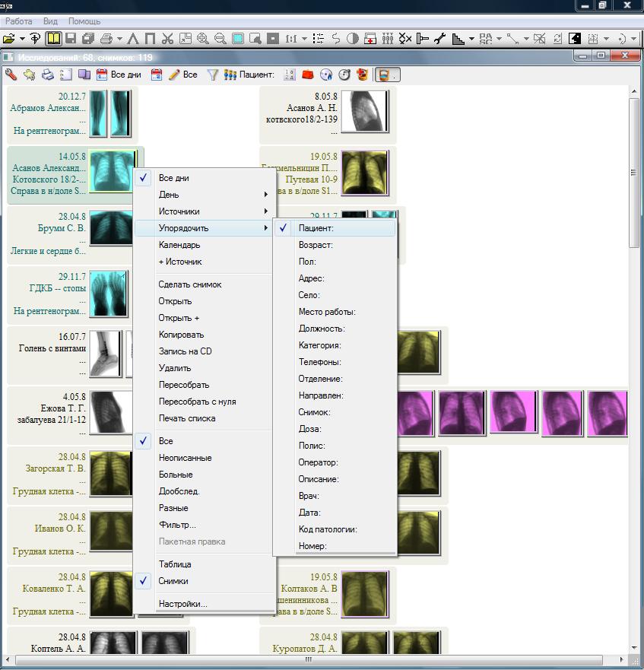Click the open folder icon in the toolbar
The image size is (644, 670).
[x=9, y=38]
